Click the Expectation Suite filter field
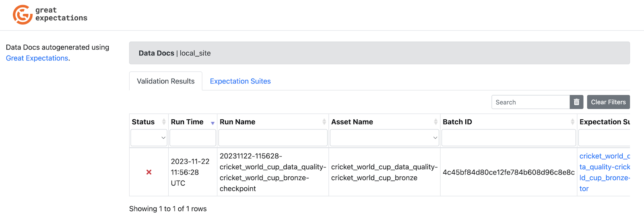The image size is (644, 218). [x=604, y=138]
